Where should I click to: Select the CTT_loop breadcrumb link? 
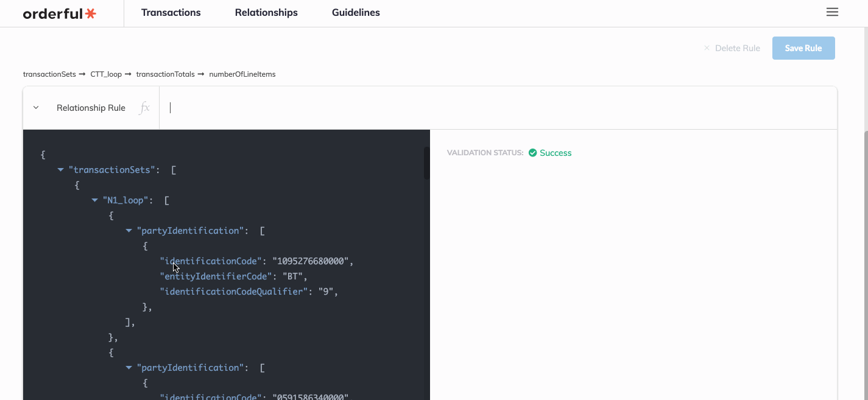pyautogui.click(x=105, y=74)
